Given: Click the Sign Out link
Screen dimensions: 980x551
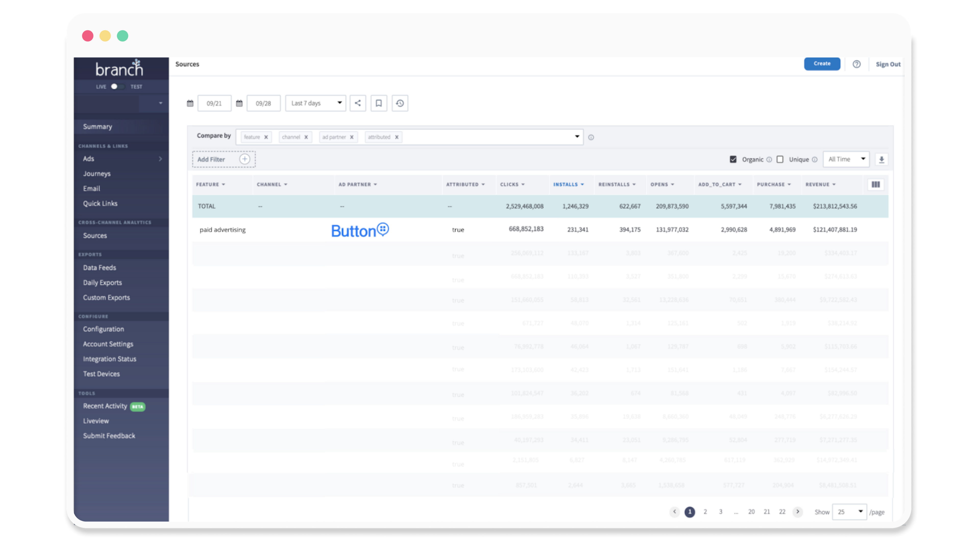Looking at the screenshot, I should 888,64.
